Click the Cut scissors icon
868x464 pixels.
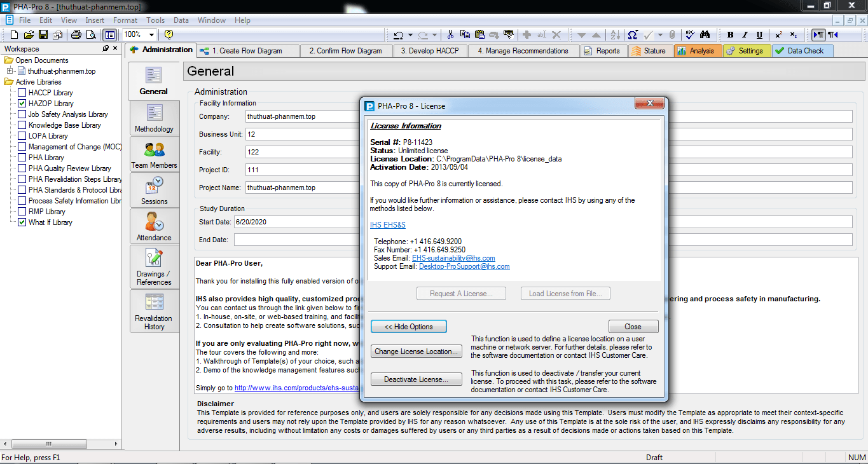pos(451,35)
